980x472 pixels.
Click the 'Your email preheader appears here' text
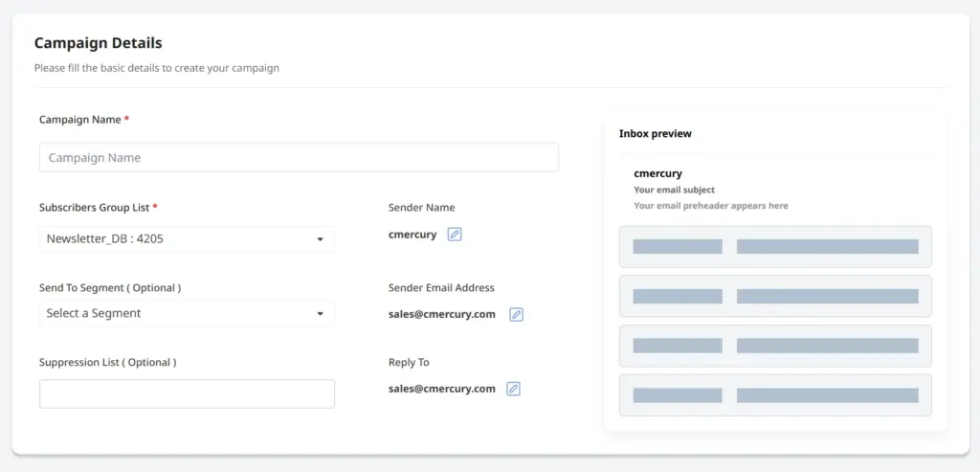[711, 206]
